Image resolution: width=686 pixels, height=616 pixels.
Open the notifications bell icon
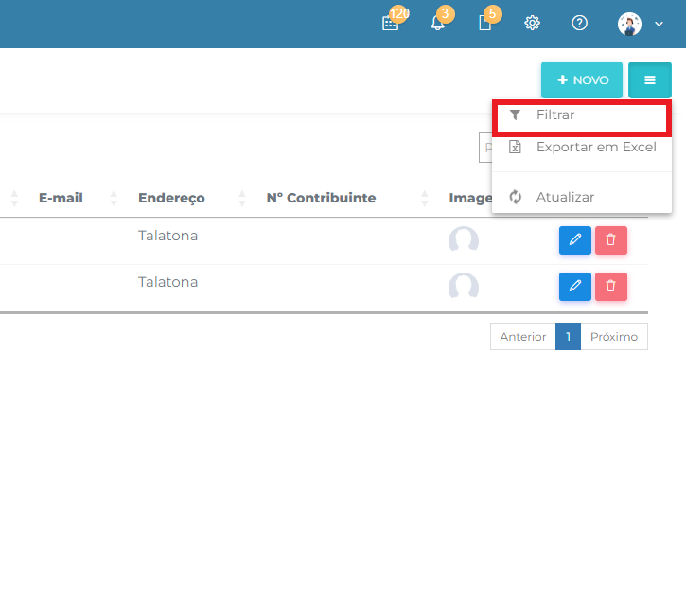pos(437,24)
